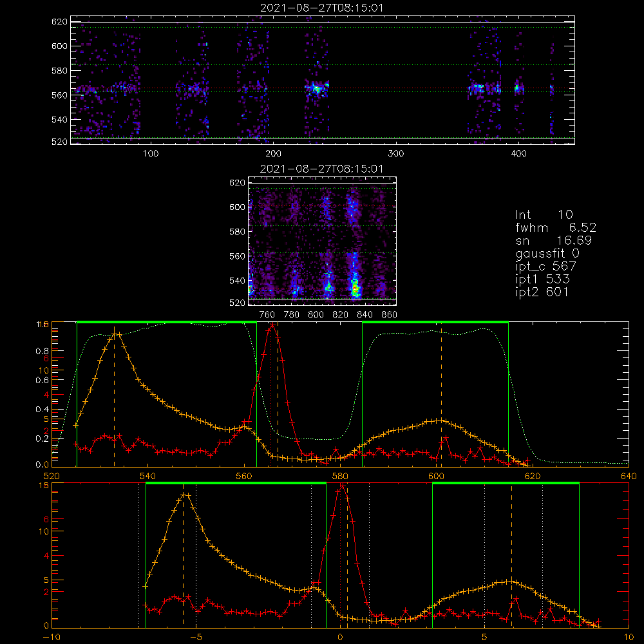Image resolution: width=644 pixels, height=644 pixels.
Task: Click x-axis label 300 under top spectrogram
Action: [396, 154]
